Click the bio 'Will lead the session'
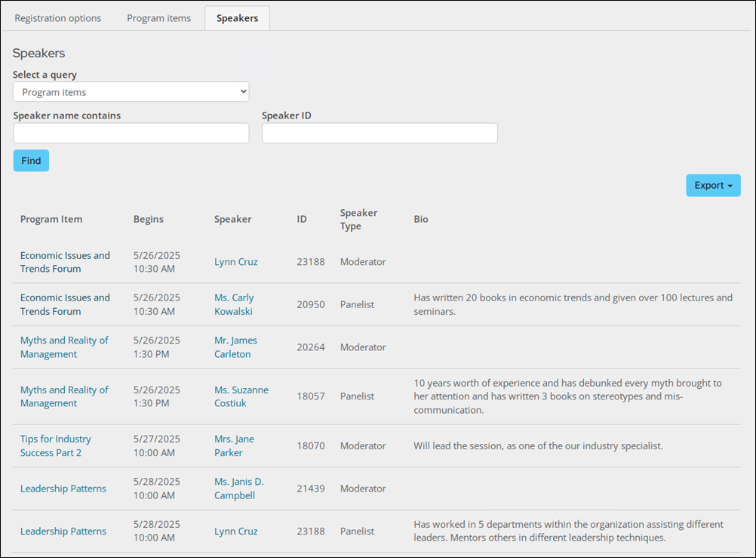This screenshot has width=756, height=558. click(538, 445)
